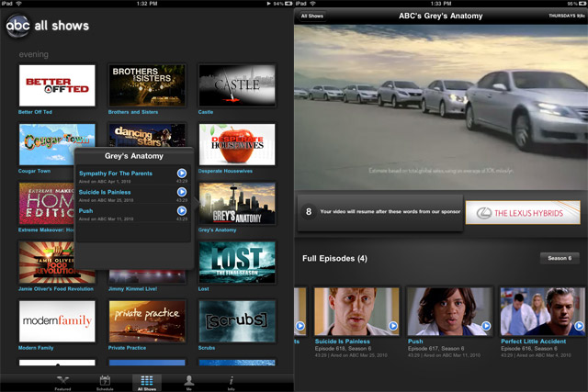Click Better Off Ted title link
Screen dimensions: 588x392
[35, 112]
